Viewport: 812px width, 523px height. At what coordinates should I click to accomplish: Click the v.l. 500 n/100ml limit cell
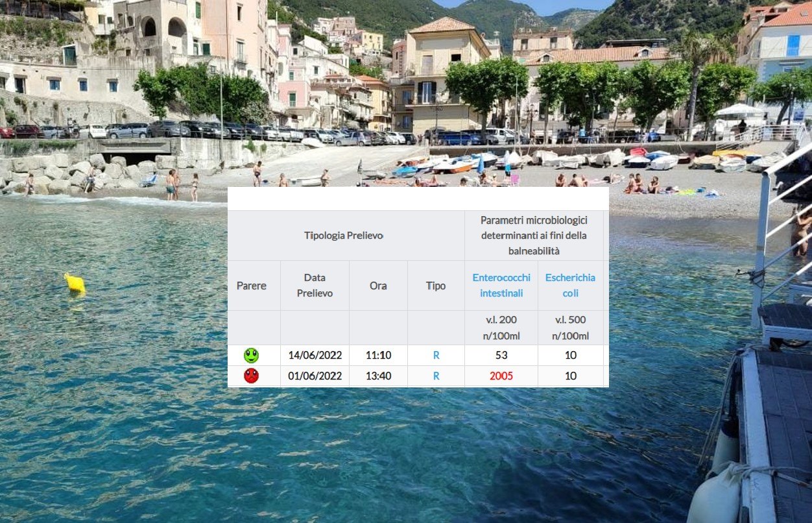pos(571,328)
